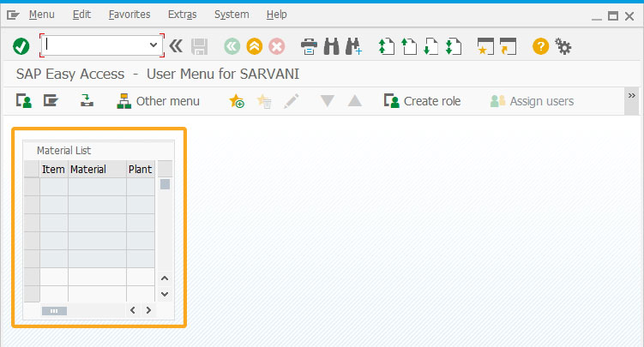Click the Material List vertical scrollbar thumb

[165, 184]
